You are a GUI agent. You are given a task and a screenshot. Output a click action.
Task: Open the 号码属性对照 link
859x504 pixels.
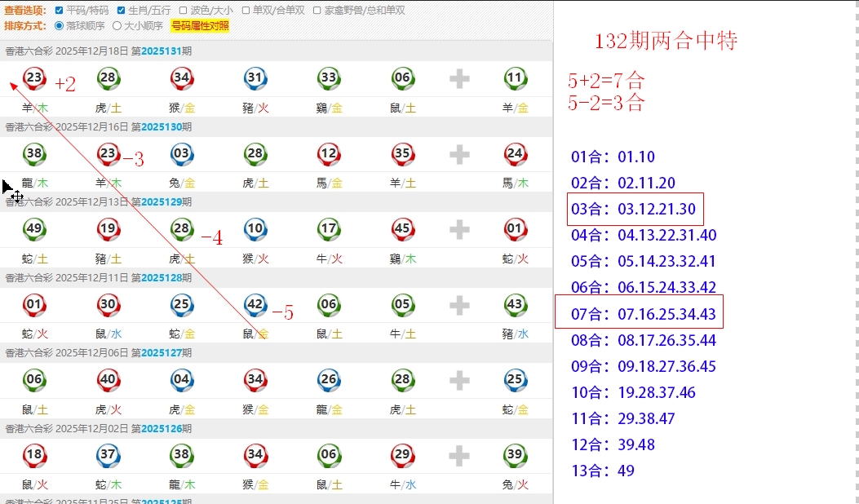(x=200, y=25)
